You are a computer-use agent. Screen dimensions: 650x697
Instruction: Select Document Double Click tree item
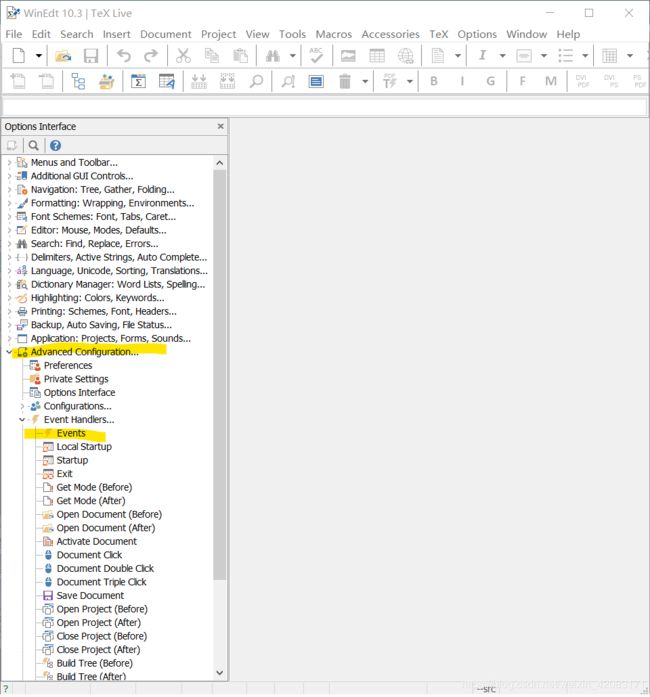(x=105, y=569)
